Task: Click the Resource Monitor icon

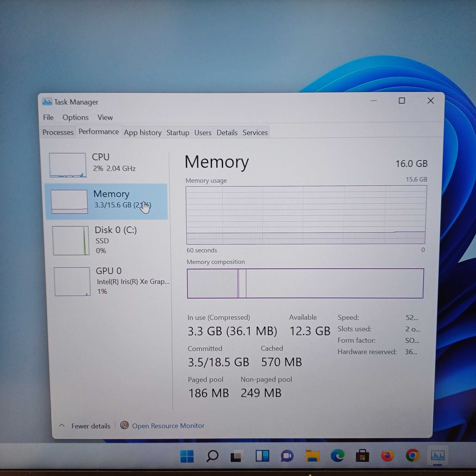Action: click(x=124, y=425)
